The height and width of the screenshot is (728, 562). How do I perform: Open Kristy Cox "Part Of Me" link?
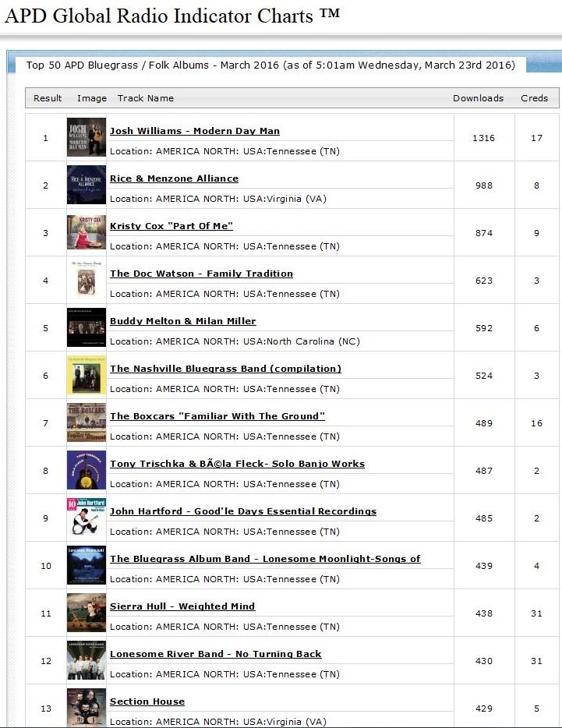click(171, 226)
